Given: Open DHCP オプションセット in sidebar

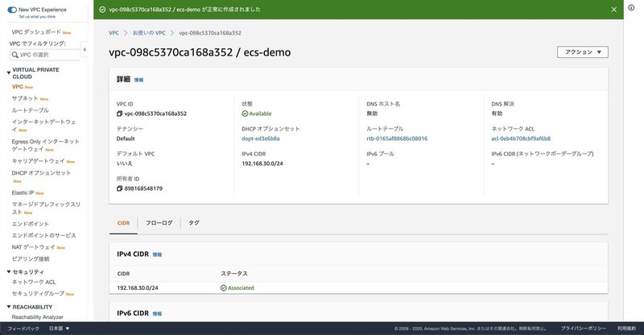Looking at the screenshot, I should tap(41, 173).
